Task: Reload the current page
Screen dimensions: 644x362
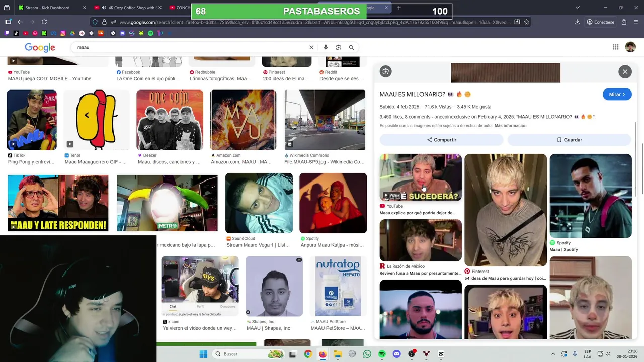Action: click(44, 22)
